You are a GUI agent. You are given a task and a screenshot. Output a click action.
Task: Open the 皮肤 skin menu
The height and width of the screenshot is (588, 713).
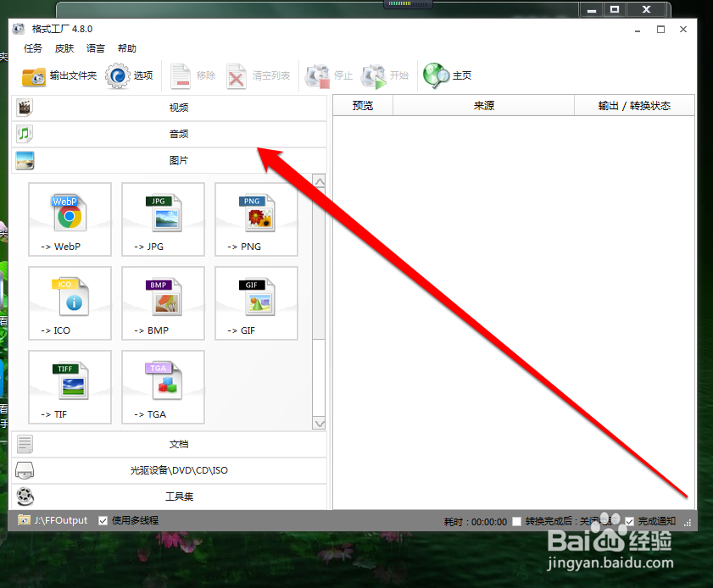[64, 48]
